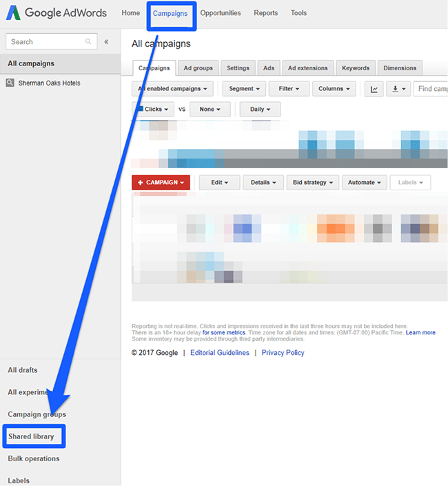Select All campaigns in the sidebar
This screenshot has width=448, height=486.
(x=61, y=63)
